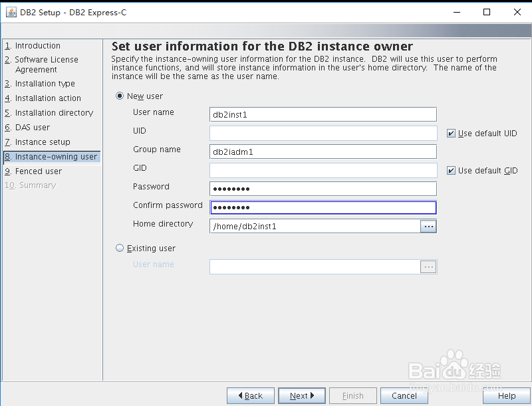Open the Software License Agreement step

tap(41, 64)
